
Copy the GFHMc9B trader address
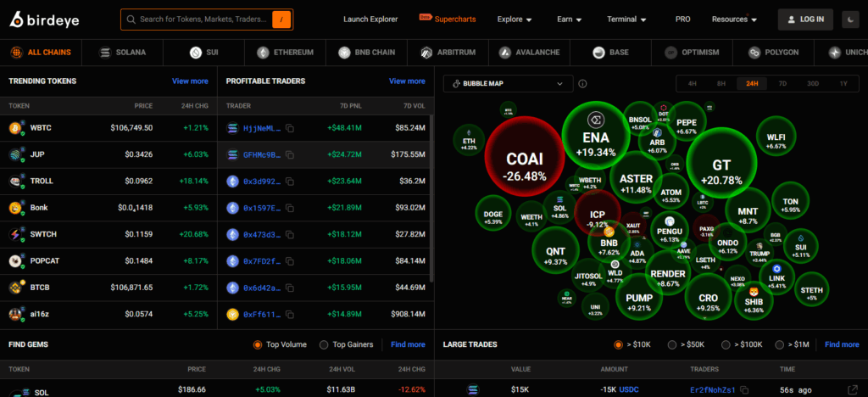click(x=290, y=154)
